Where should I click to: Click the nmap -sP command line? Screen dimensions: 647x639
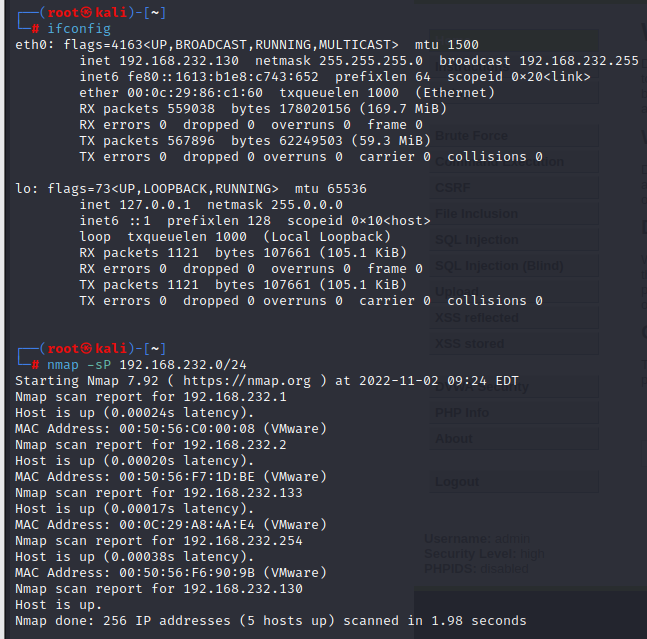(134, 365)
